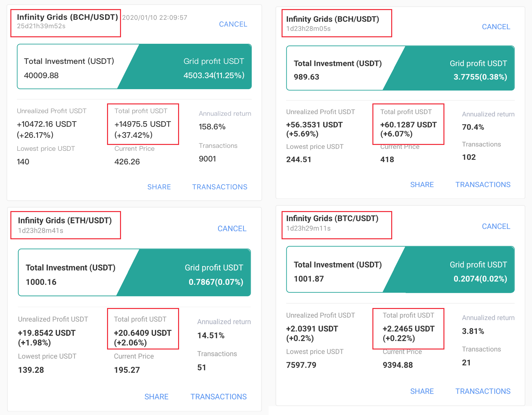Image resolution: width=532 pixels, height=415 pixels.
Task: Click the Total Investment 1000.16 banner
Action: click(71, 275)
